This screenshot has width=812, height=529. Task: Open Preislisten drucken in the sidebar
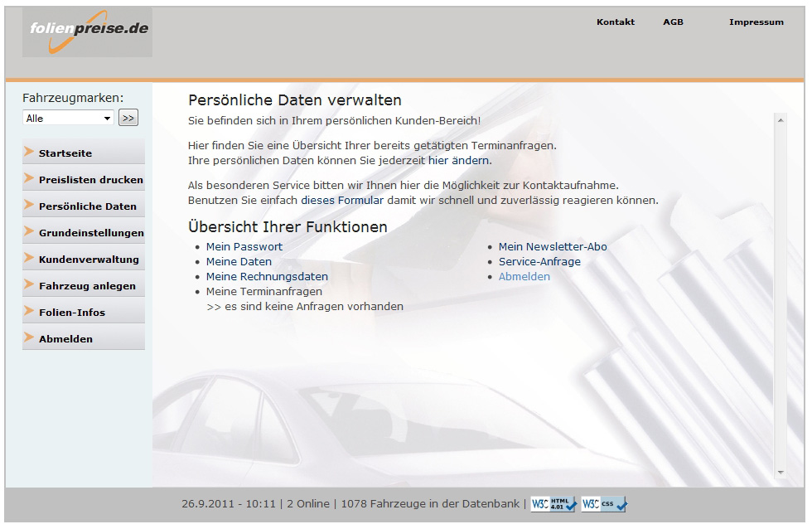84,178
